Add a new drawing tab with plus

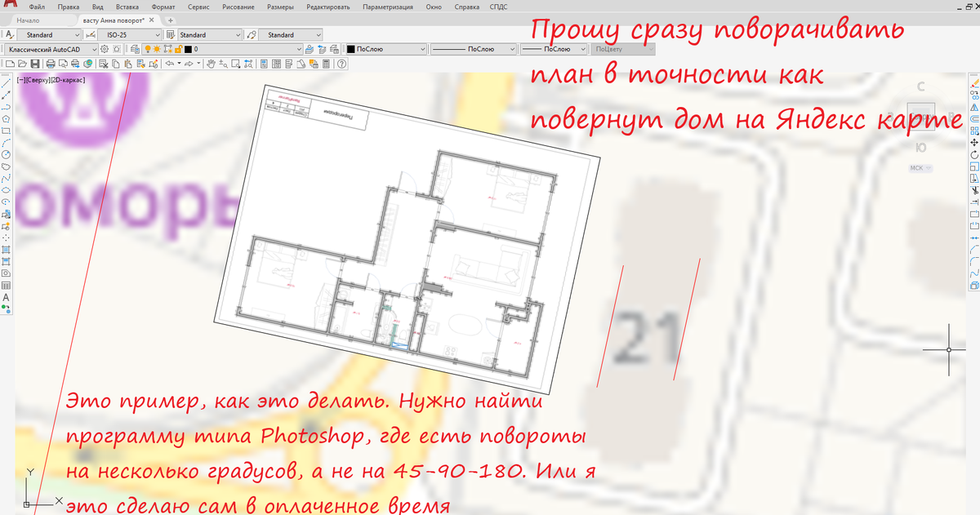(169, 20)
